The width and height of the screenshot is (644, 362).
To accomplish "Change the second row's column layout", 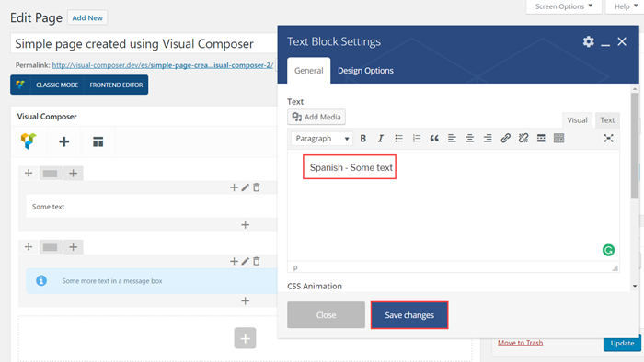I will 50,247.
